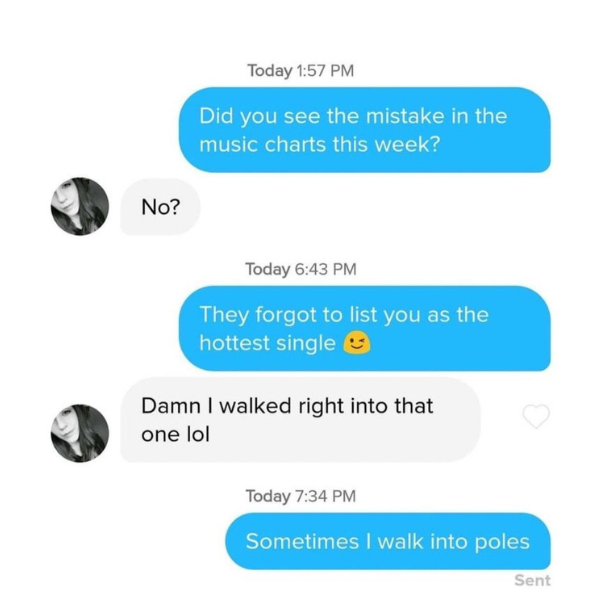Click the "music charts this week?" text line
The width and height of the screenshot is (600, 600).
tap(320, 145)
